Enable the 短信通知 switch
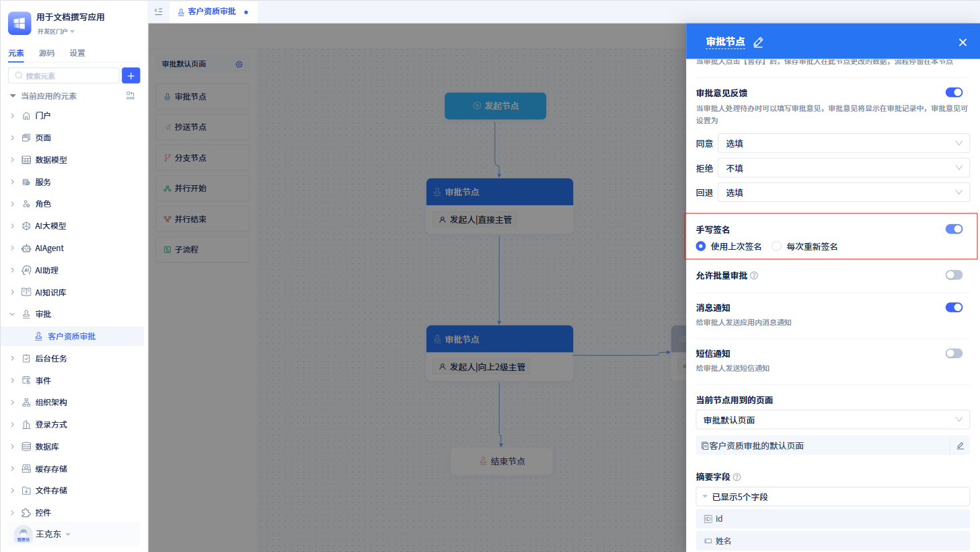This screenshot has height=552, width=980. coord(954,353)
